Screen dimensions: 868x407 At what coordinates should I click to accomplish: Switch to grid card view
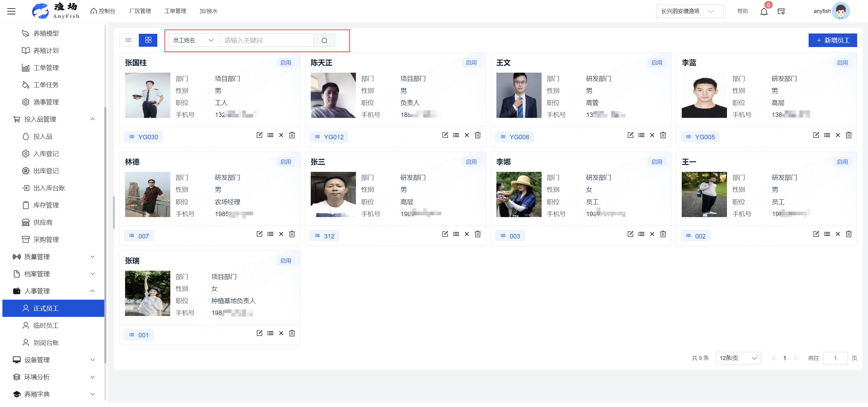point(148,40)
